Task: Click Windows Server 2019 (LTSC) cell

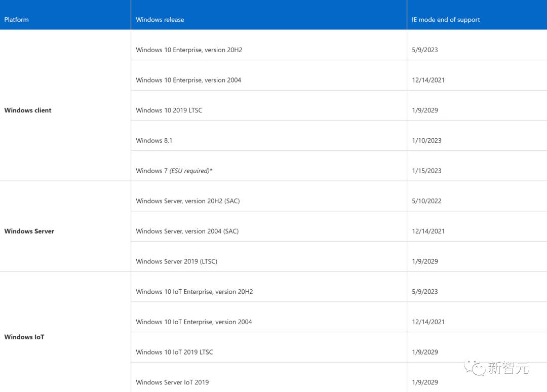Action: tap(176, 262)
